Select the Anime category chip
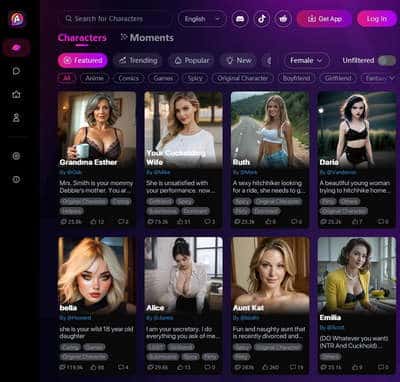This screenshot has height=382, width=400. (x=94, y=78)
